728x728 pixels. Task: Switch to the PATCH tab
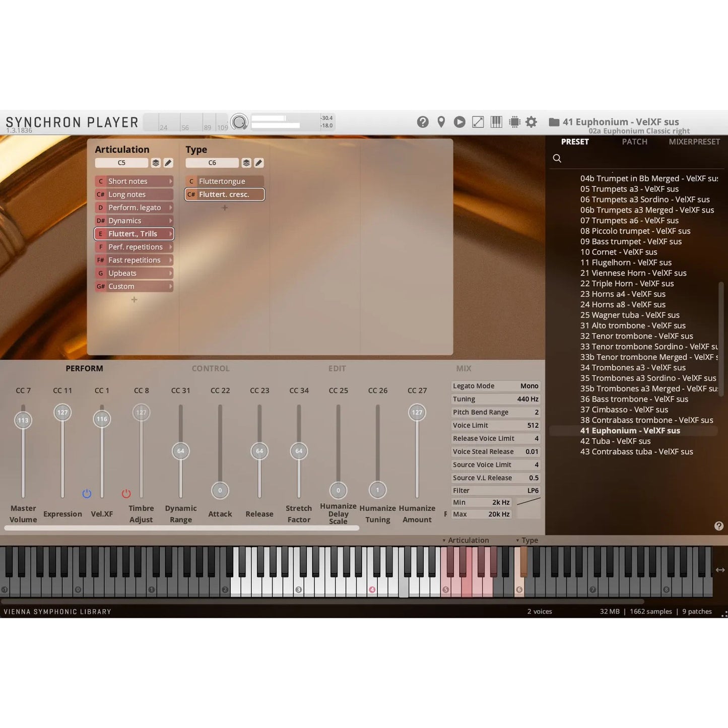click(634, 142)
